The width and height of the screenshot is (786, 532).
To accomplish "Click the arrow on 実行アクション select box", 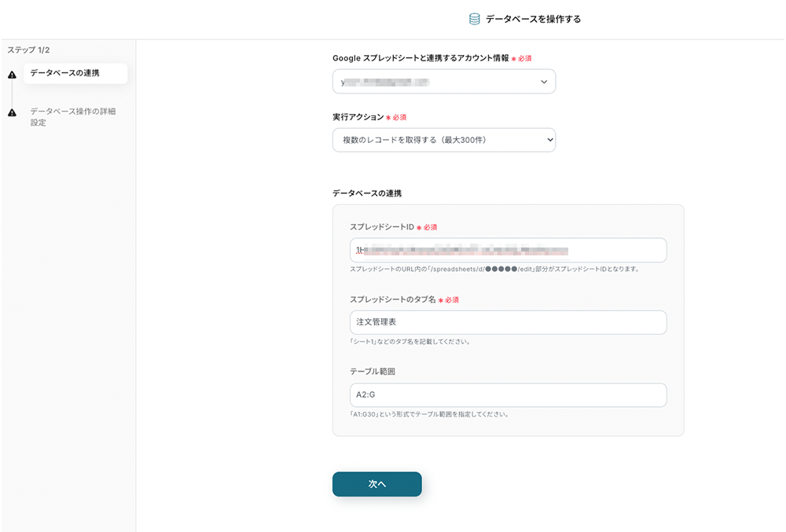I will pyautogui.click(x=548, y=141).
